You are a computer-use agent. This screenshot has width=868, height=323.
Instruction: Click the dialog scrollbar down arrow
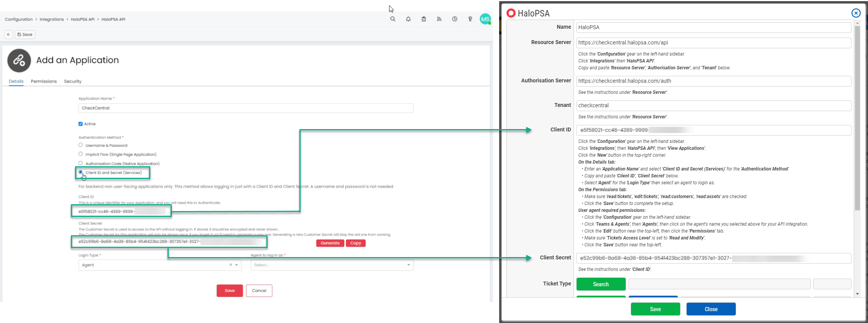pos(857,294)
